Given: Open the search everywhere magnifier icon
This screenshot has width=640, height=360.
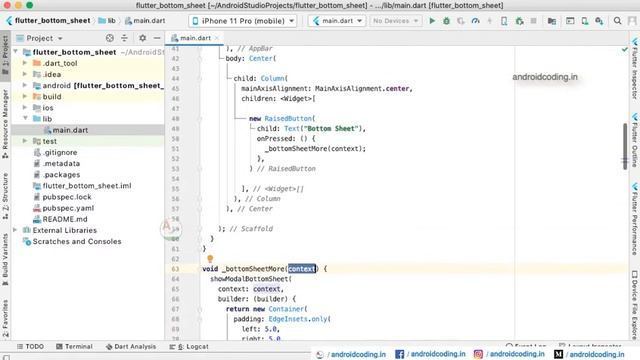Looking at the screenshot, I should (618, 21).
